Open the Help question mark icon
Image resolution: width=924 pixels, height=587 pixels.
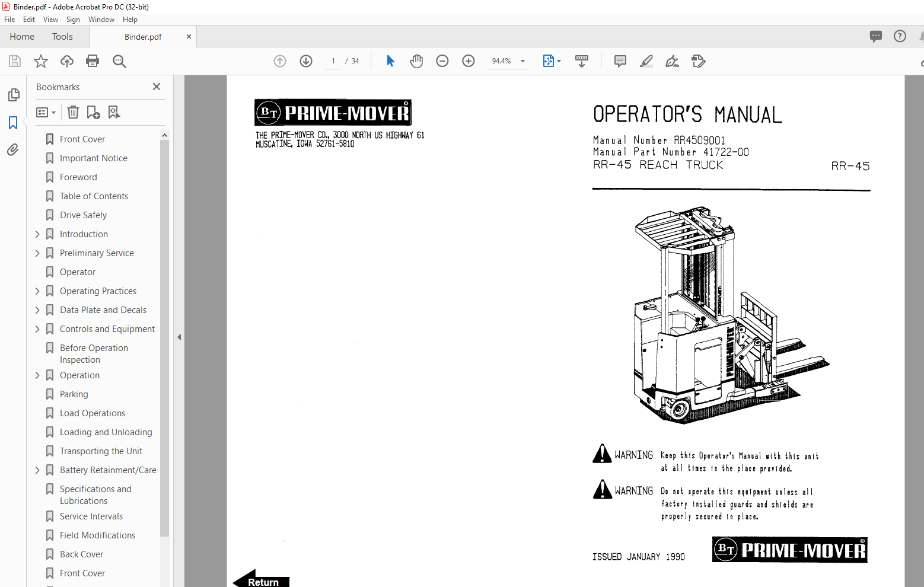click(x=900, y=36)
